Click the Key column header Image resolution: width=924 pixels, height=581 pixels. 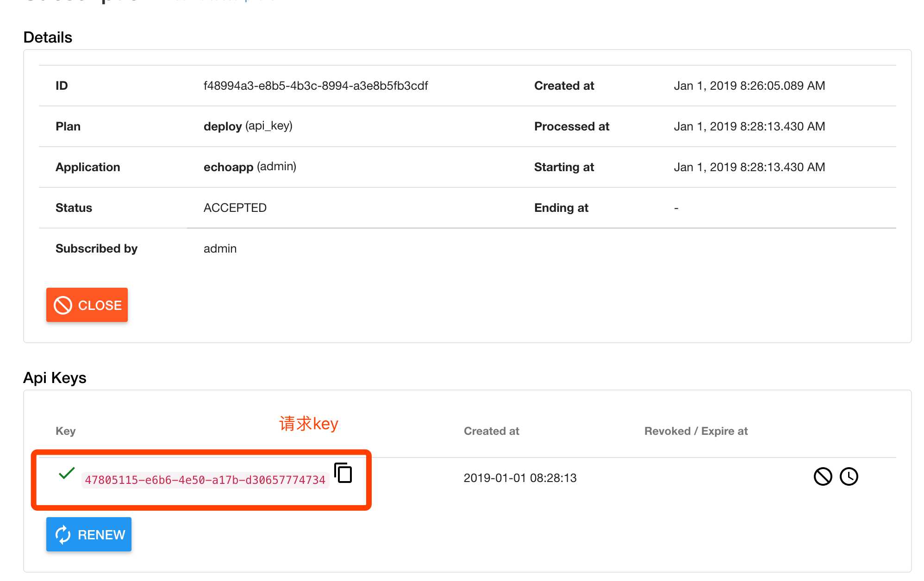(x=65, y=431)
